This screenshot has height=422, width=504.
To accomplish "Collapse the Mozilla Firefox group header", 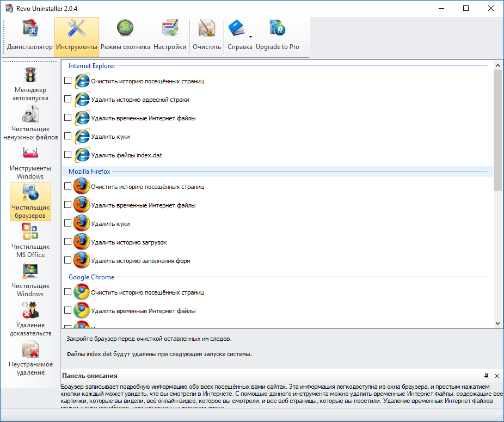I will (89, 172).
